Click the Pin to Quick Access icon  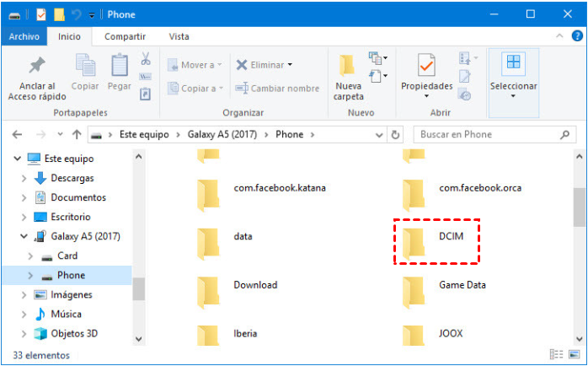click(x=37, y=66)
